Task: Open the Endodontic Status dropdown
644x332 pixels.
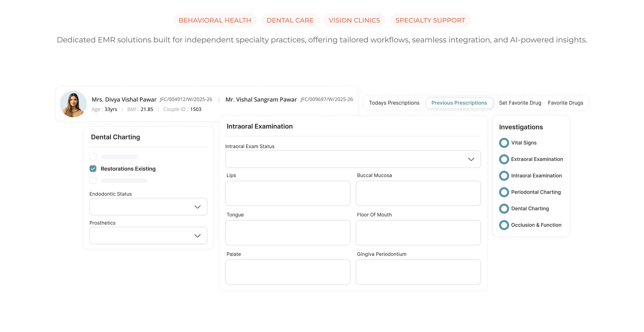Action: [148, 207]
